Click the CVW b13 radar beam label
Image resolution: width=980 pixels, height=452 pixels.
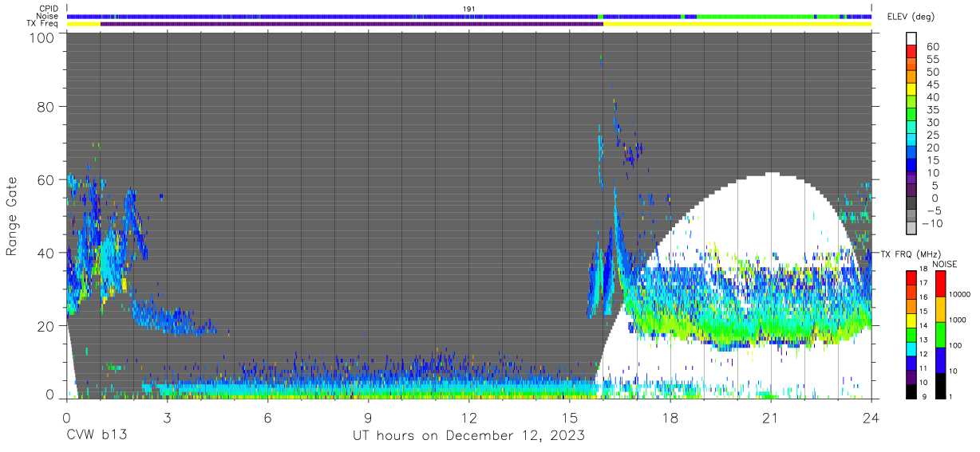click(97, 435)
